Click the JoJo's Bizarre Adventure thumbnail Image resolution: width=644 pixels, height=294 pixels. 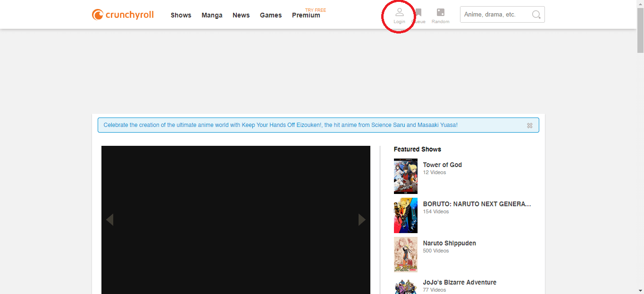pos(406,285)
